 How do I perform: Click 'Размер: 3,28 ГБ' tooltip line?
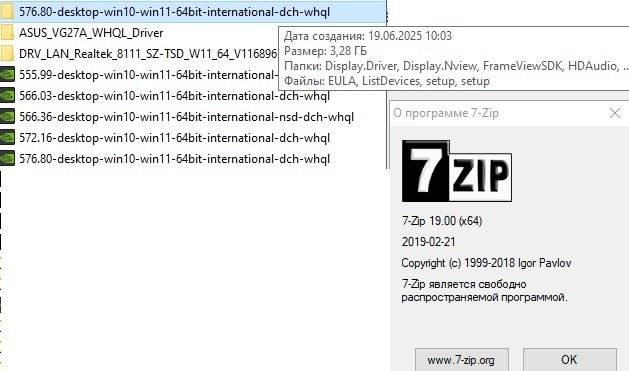coord(325,51)
